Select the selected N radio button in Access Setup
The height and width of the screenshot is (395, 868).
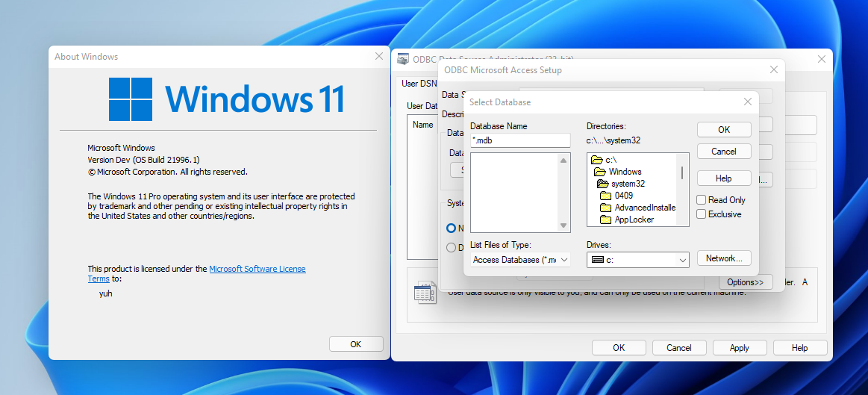[451, 228]
